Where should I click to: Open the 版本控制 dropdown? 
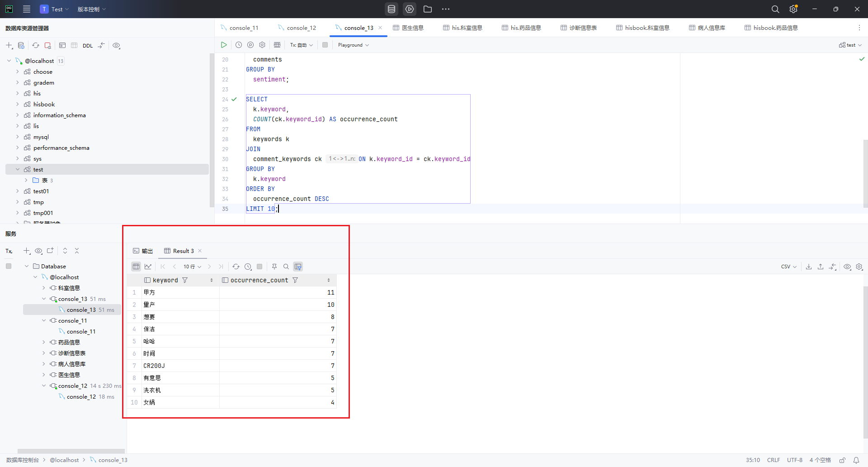point(91,9)
